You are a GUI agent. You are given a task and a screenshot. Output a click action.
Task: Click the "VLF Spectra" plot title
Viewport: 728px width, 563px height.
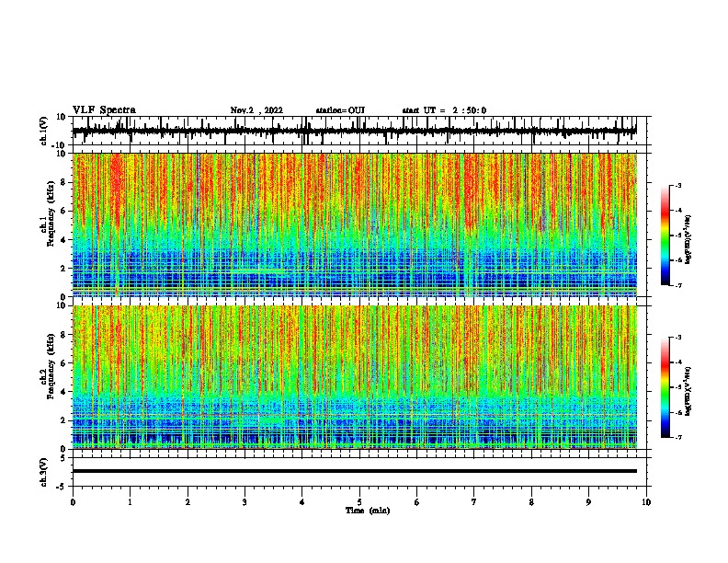pyautogui.click(x=104, y=110)
